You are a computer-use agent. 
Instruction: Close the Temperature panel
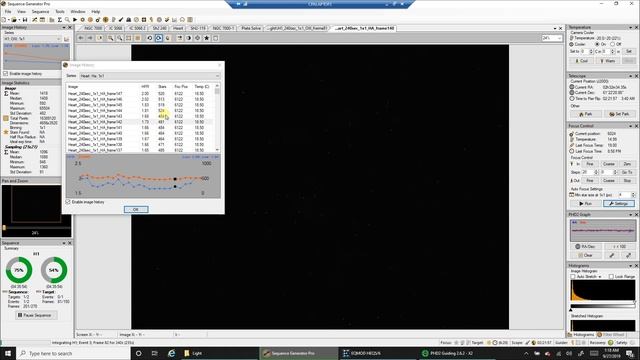pos(636,27)
